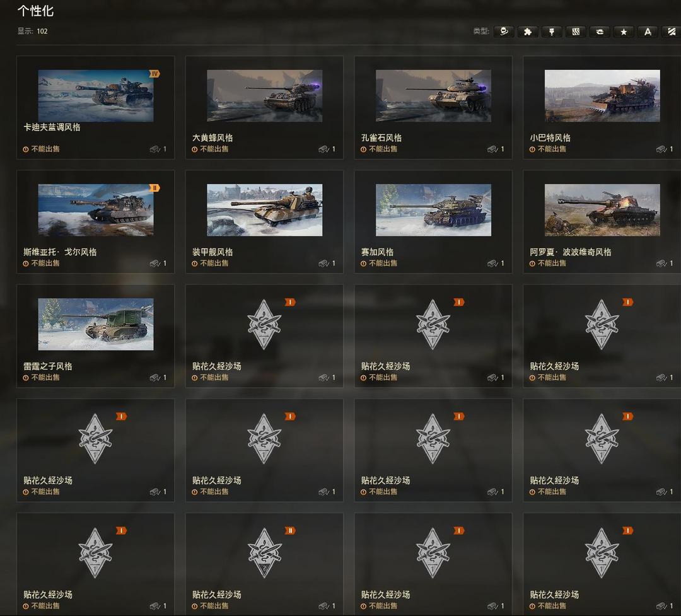Toggle the styles type filter (helmet icon)

[x=504, y=32]
